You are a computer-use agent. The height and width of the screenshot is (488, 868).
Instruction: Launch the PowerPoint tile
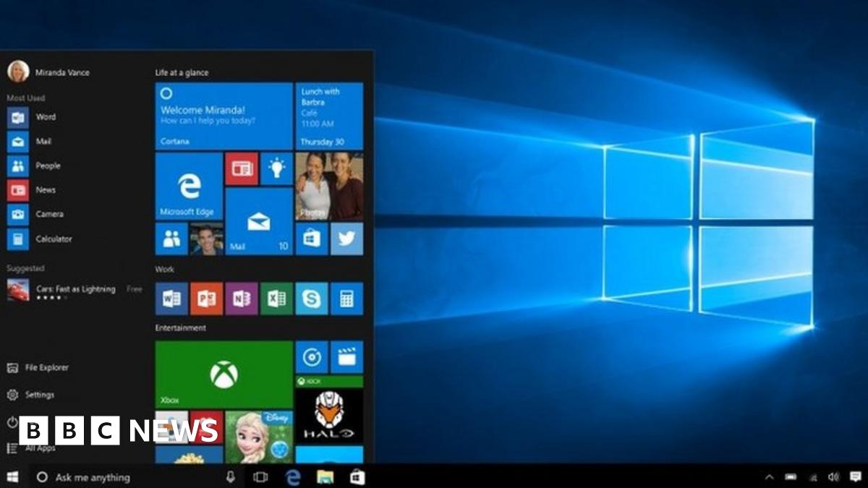(x=206, y=299)
